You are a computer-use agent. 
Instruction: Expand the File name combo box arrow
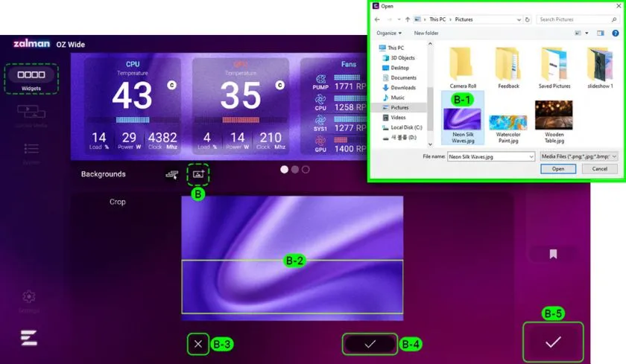(x=530, y=156)
